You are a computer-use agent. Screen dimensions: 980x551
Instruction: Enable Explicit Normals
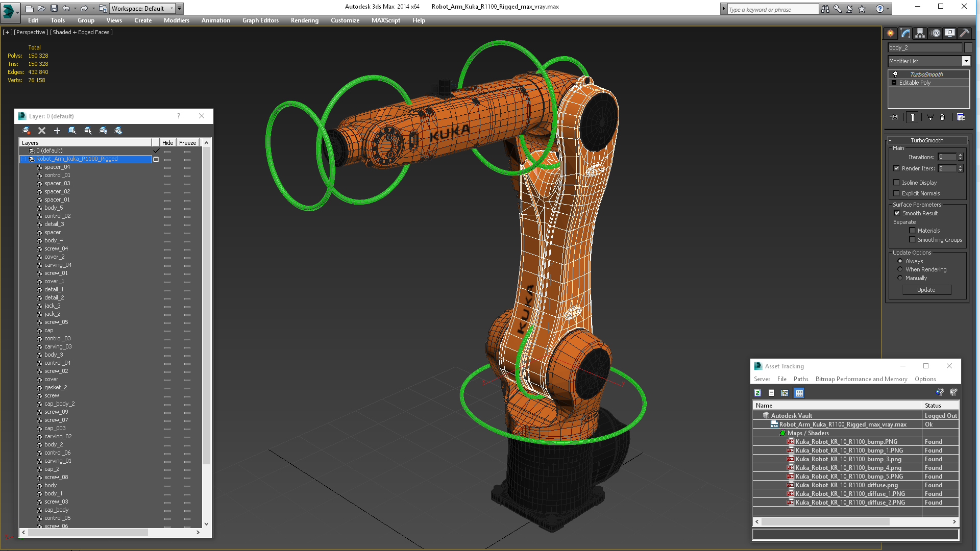pos(897,193)
